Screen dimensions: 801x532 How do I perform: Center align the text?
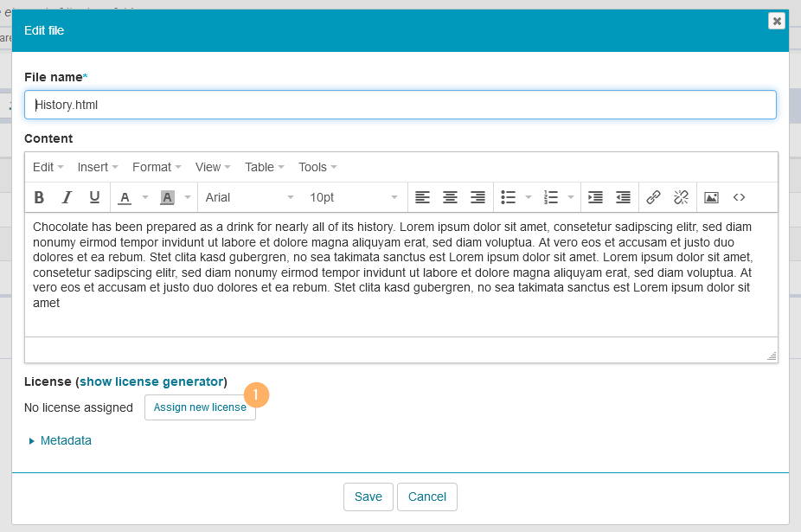tap(450, 197)
